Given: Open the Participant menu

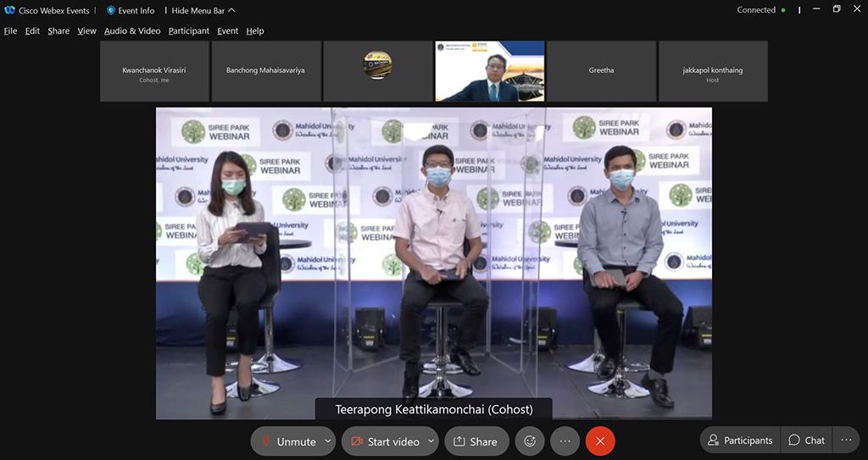Looking at the screenshot, I should click(x=188, y=30).
